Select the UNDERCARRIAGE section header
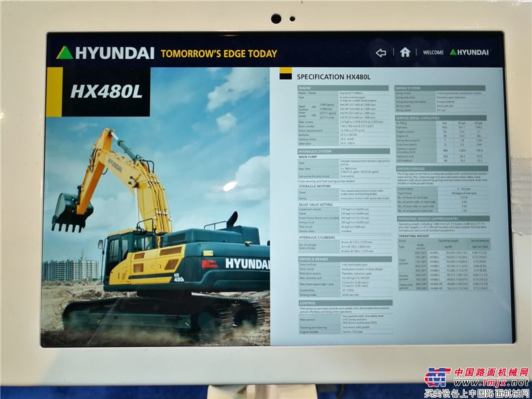The height and width of the screenshot is (399, 532). (442, 169)
